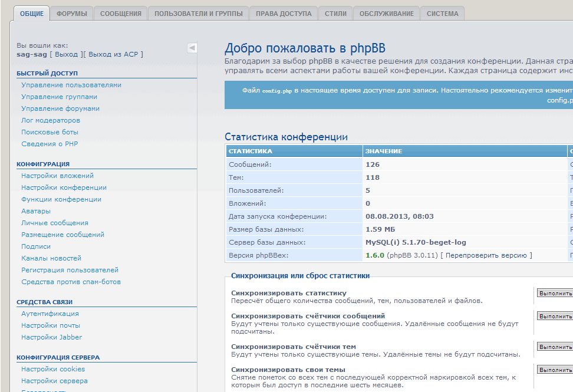Open the Форумы tab
The image size is (573, 392).
(x=71, y=14)
